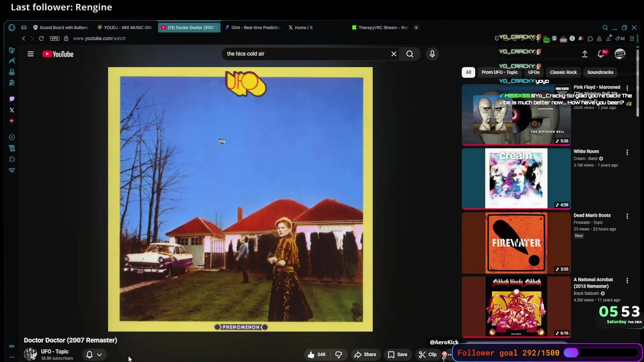
Task: Open the YouTube account avatar menu
Action: 620,54
